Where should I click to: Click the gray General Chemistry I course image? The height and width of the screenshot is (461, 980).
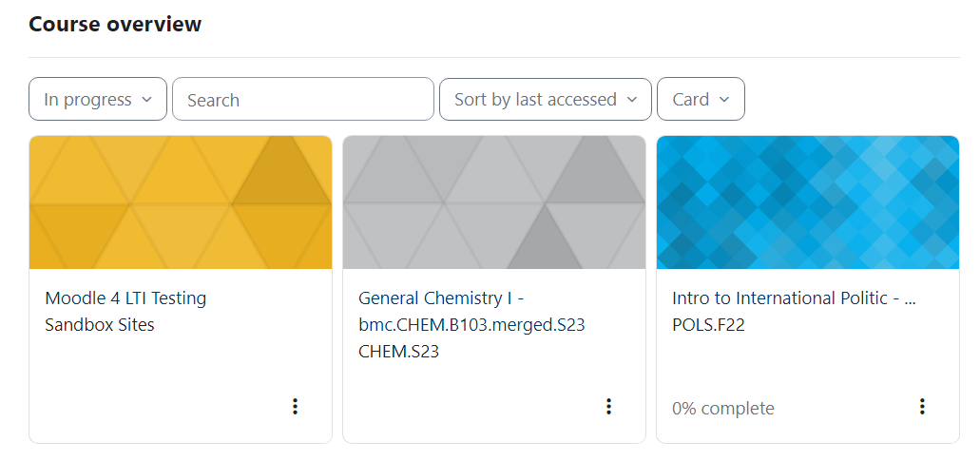point(494,202)
